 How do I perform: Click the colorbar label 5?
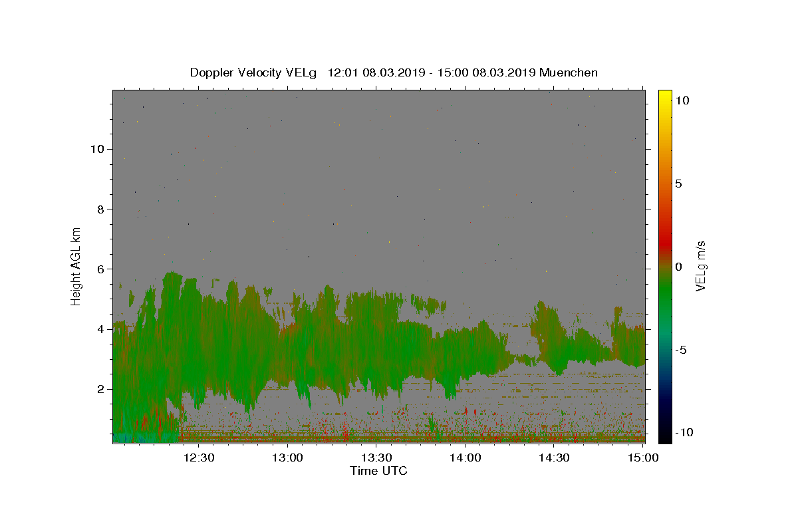678,184
